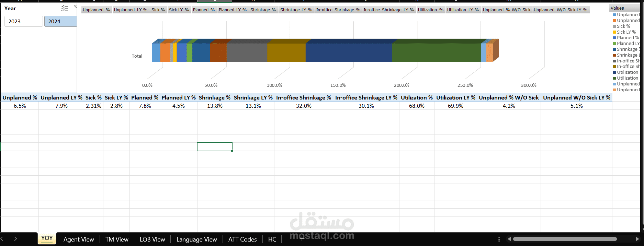Viewport: 644px width, 246px height.
Task: Click the In-office Shrinkage LY % chart field button
Action: click(389, 10)
